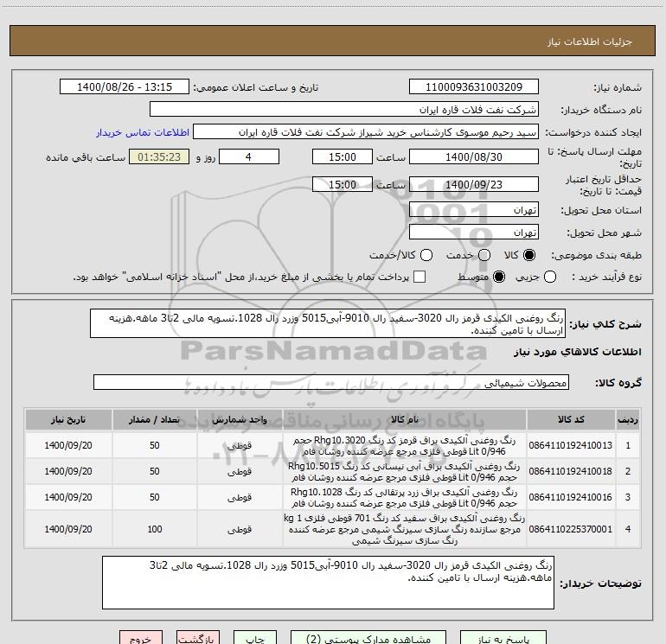Viewport: 666px width, 644px height.
Task: Click the requester field سید رحیم موسوی
Action: (x=366, y=131)
